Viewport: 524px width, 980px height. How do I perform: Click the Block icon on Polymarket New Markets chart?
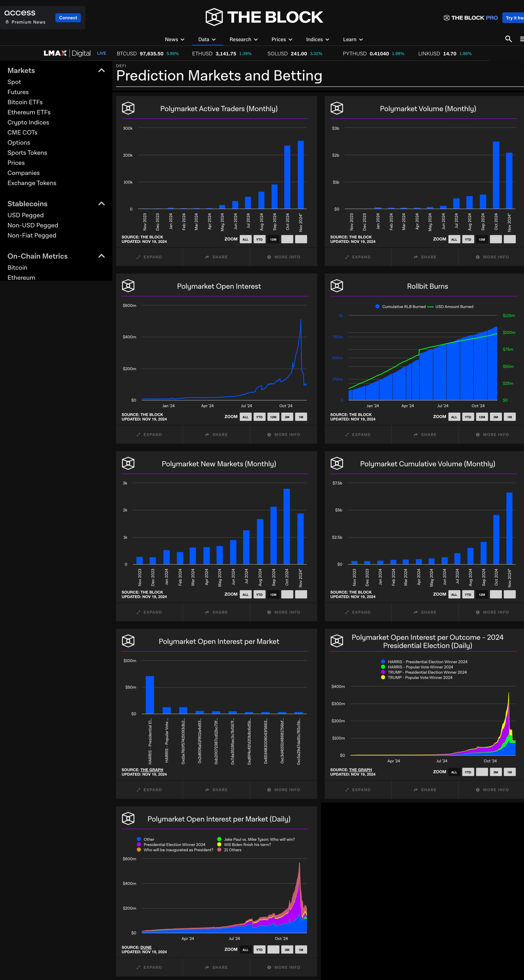pos(128,463)
